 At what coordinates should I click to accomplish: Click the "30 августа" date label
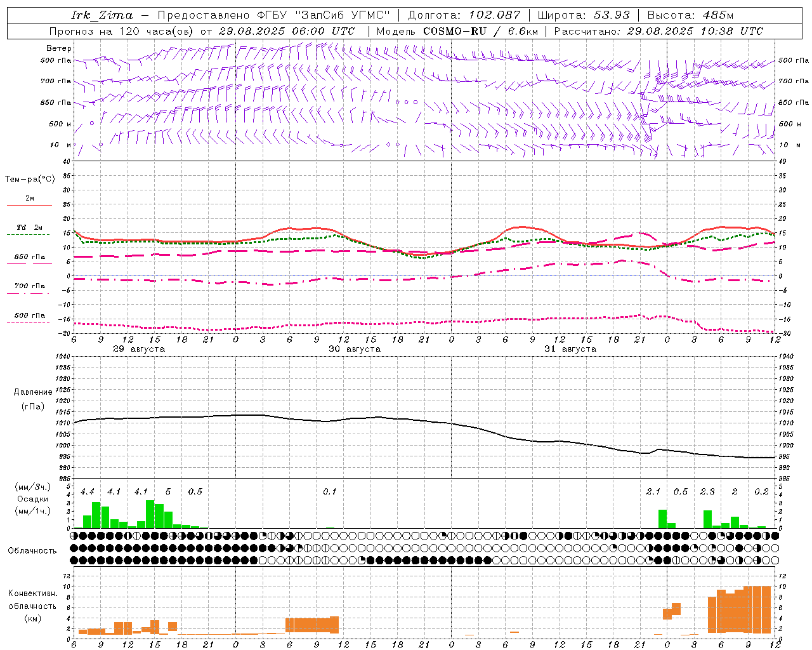355,349
